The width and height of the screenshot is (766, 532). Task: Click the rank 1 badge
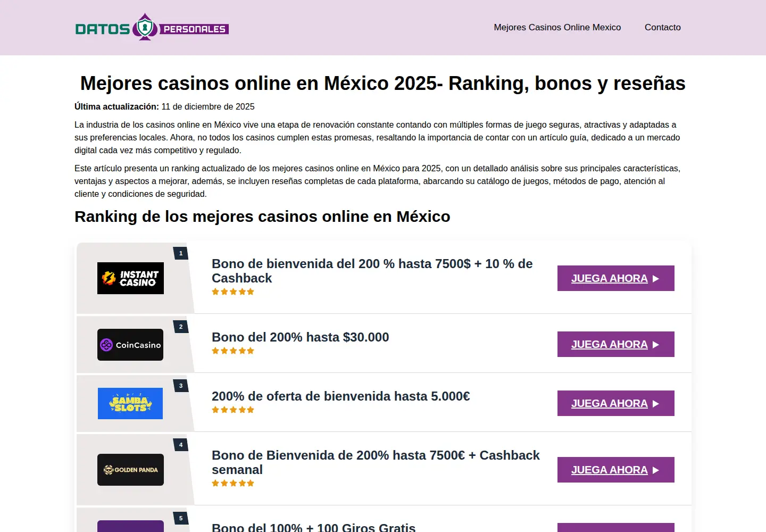click(181, 253)
